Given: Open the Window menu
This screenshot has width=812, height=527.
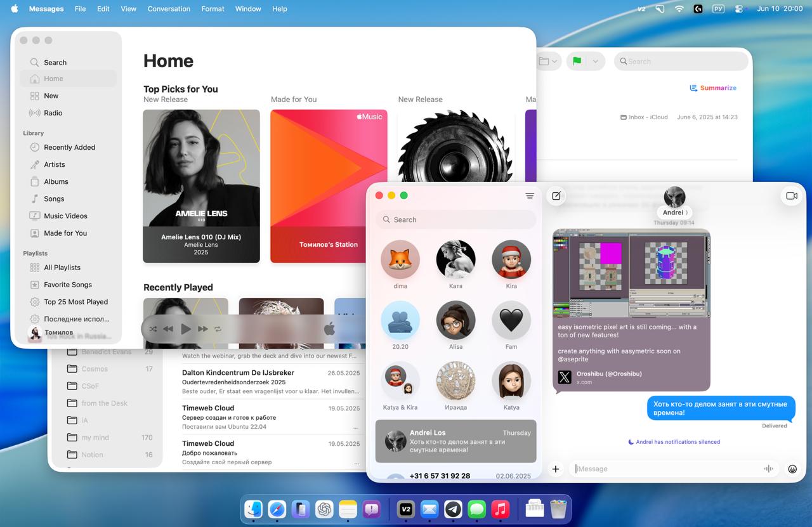Looking at the screenshot, I should (248, 9).
